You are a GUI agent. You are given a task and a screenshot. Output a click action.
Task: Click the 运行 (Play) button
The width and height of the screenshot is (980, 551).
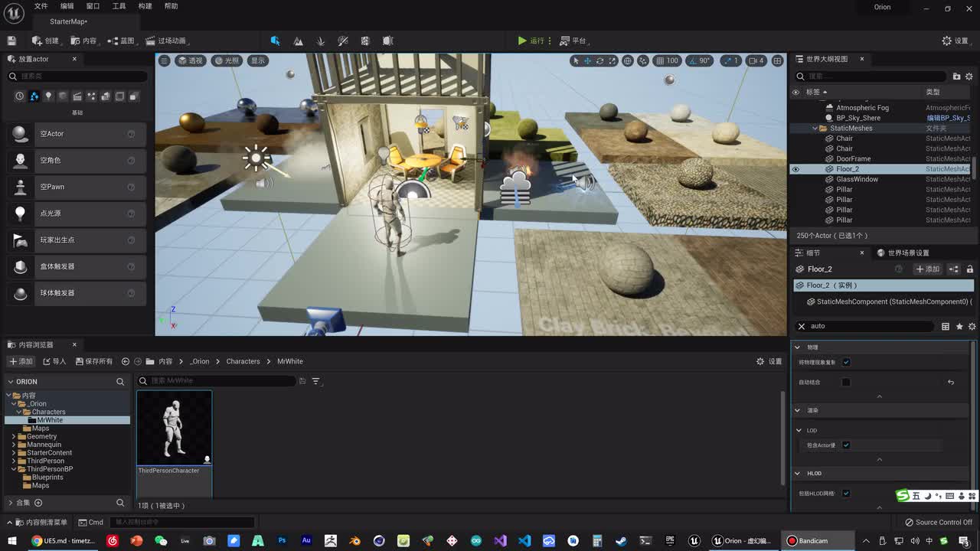point(531,41)
